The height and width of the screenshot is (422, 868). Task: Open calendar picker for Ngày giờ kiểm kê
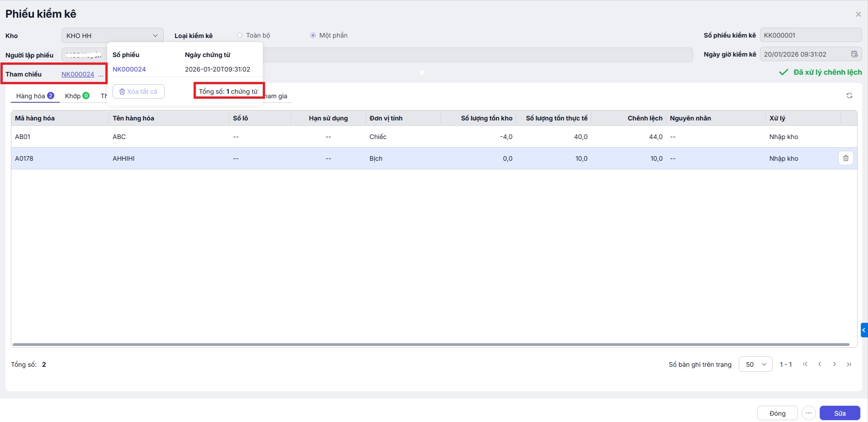point(854,54)
